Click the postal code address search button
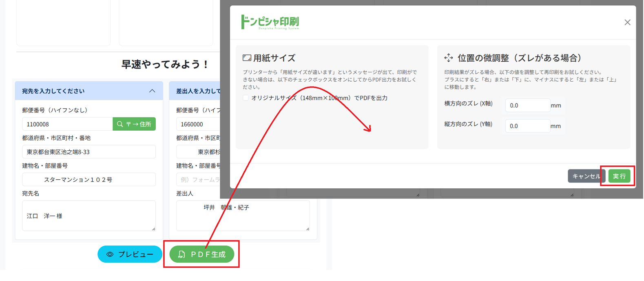Image resolution: width=644 pixels, height=281 pixels. coord(134,124)
